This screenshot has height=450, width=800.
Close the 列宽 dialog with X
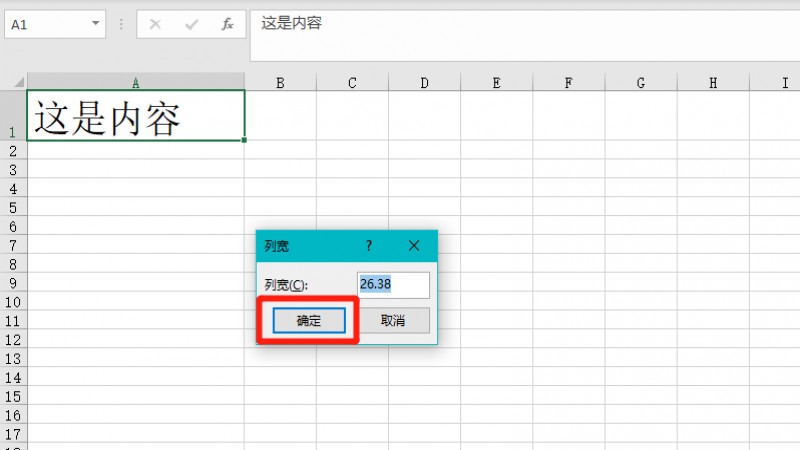pyautogui.click(x=414, y=246)
